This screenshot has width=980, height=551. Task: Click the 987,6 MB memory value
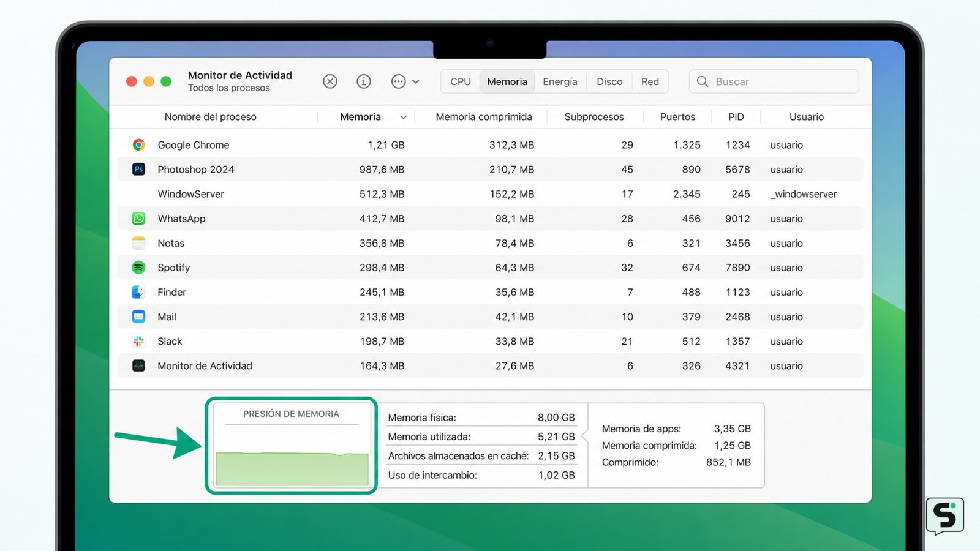[382, 170]
